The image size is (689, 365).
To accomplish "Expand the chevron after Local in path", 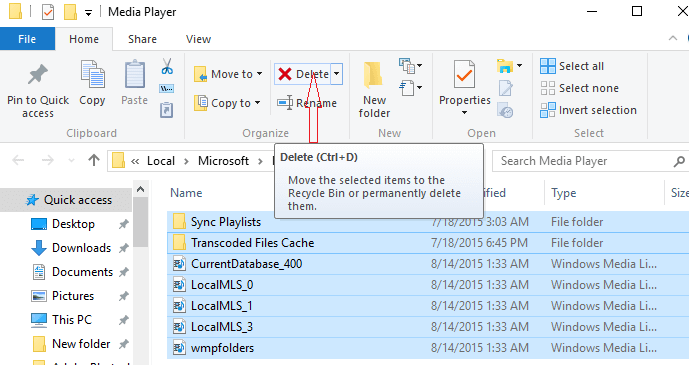I will pyautogui.click(x=186, y=162).
